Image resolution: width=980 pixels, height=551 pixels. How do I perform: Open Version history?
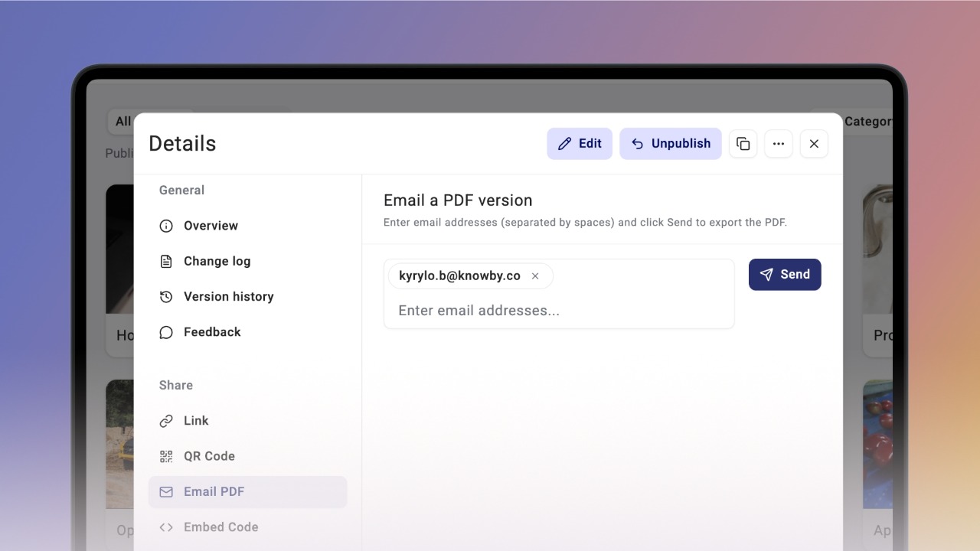pyautogui.click(x=247, y=296)
